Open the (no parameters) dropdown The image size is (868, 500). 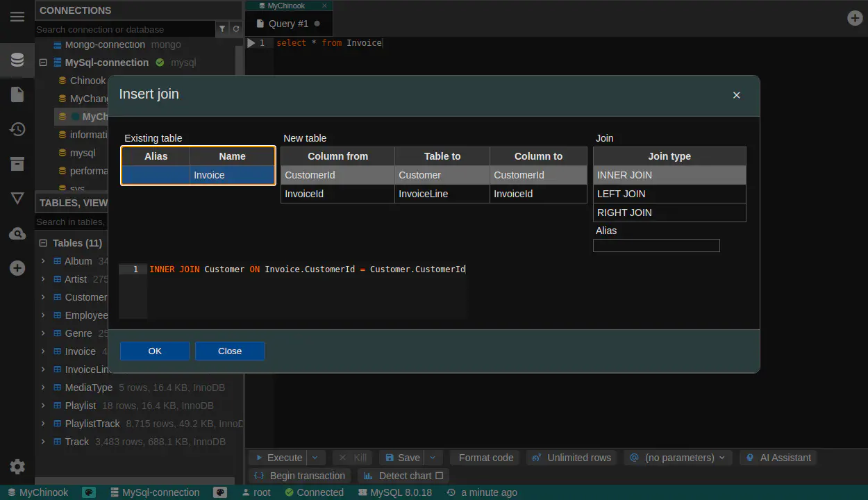click(x=678, y=458)
